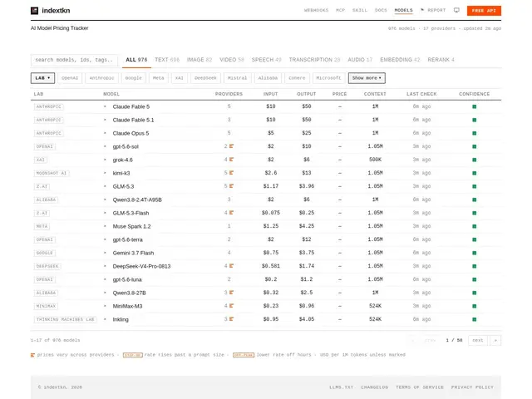The height and width of the screenshot is (399, 532).
Task: Click price-varies icon in GLM-5.3 row
Action: click(231, 186)
